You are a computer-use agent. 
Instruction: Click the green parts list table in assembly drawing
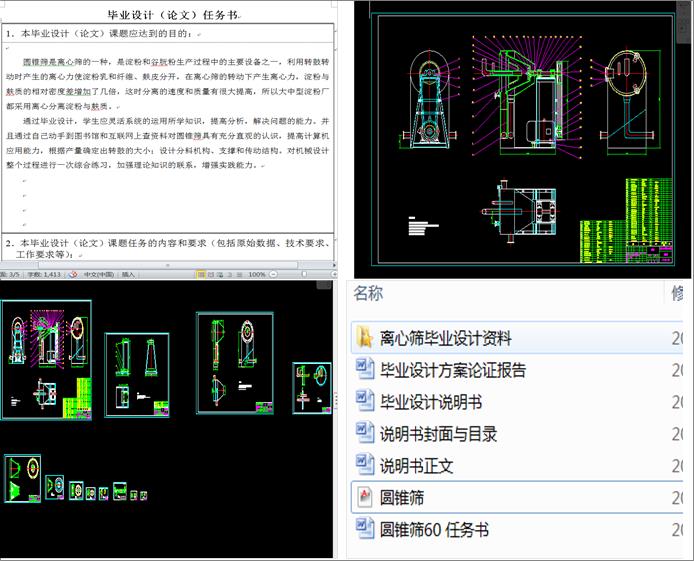[x=627, y=220]
